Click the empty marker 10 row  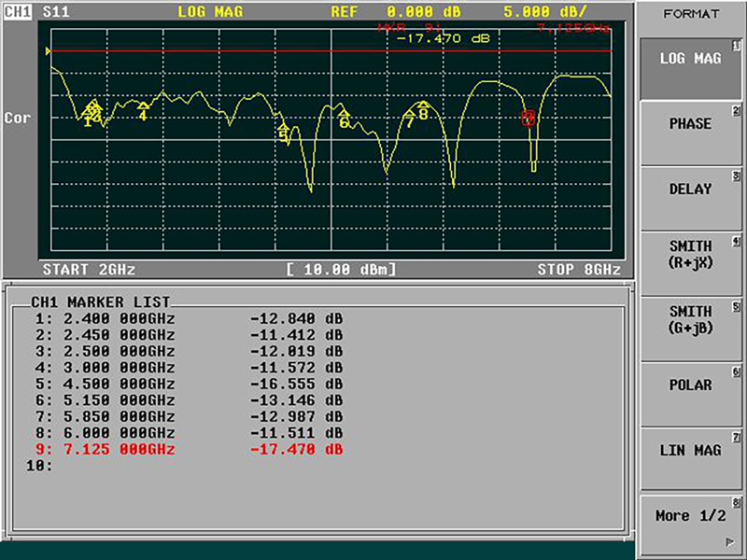(x=39, y=466)
